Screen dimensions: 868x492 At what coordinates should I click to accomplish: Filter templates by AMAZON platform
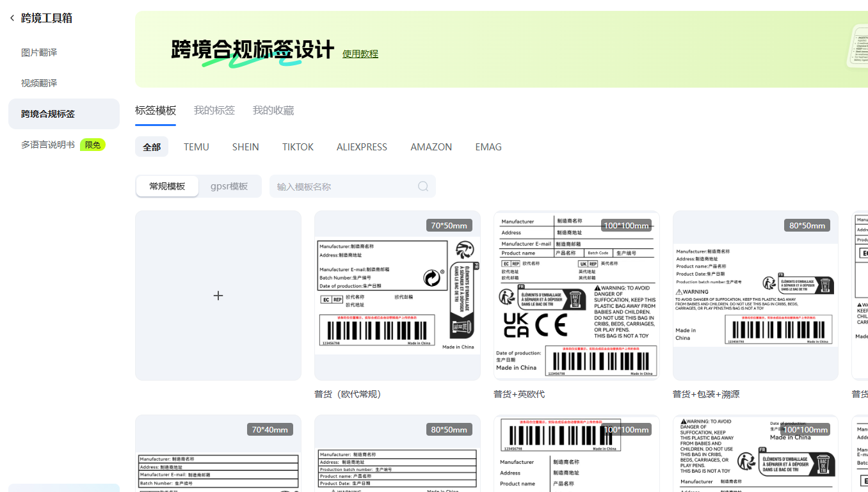click(431, 147)
